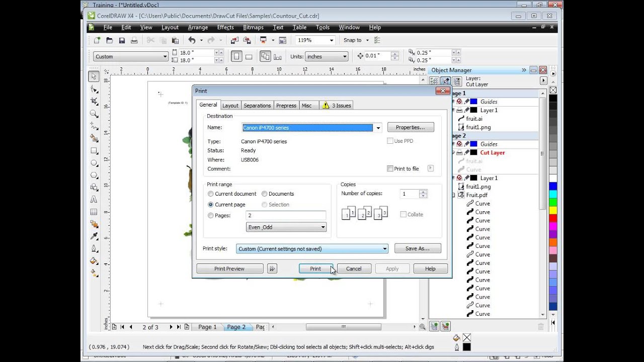This screenshot has height=362, width=644.
Task: Pick the cyan swatch in color palette
Action: click(553, 194)
